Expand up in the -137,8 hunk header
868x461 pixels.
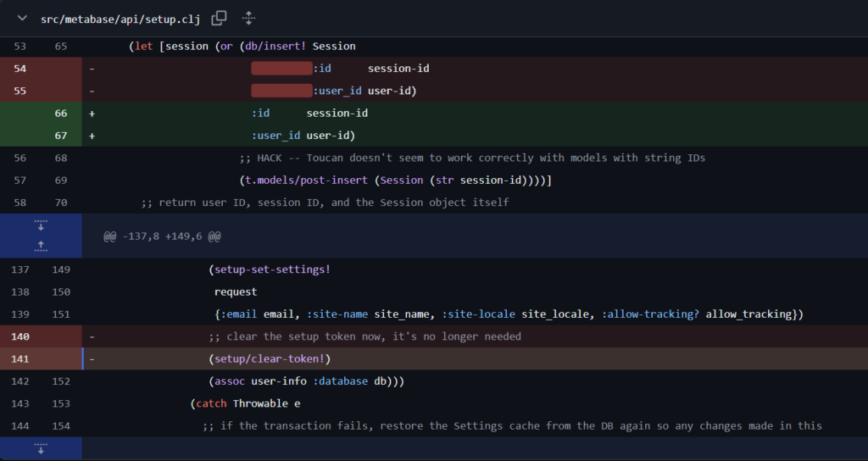(x=41, y=247)
